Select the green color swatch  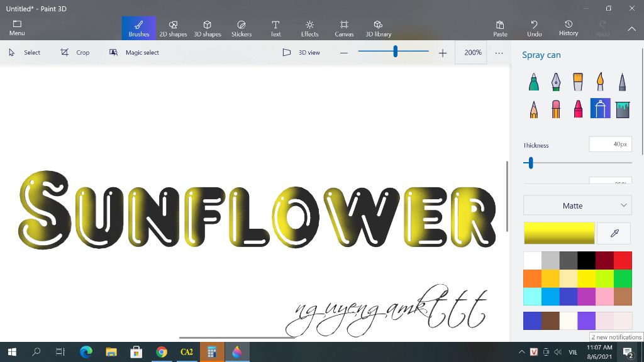[623, 278]
